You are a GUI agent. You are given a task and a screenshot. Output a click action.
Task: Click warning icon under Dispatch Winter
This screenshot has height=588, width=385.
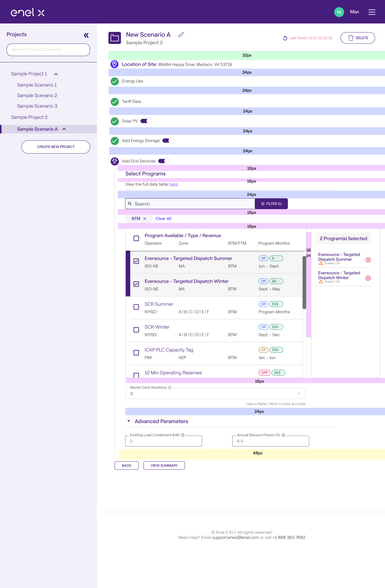pyautogui.click(x=321, y=282)
